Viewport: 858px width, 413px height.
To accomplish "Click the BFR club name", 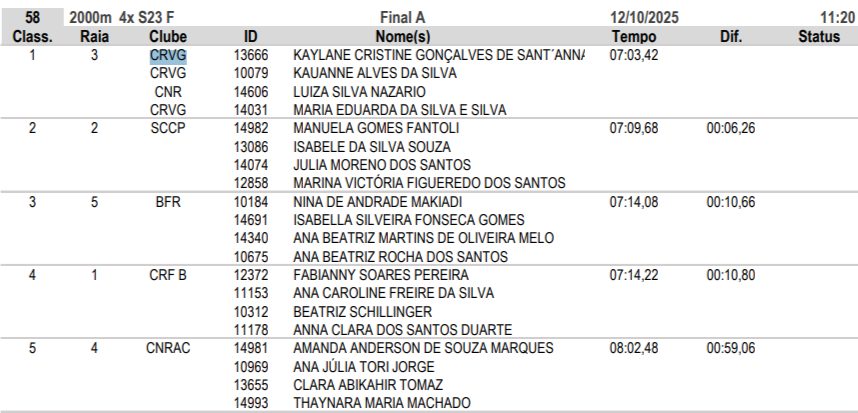I will tap(168, 202).
